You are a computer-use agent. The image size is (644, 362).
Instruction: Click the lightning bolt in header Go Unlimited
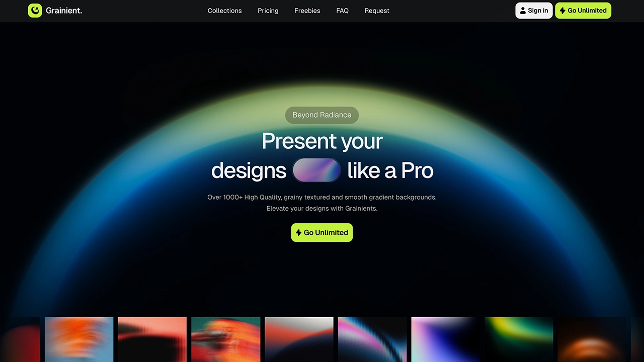pyautogui.click(x=562, y=11)
